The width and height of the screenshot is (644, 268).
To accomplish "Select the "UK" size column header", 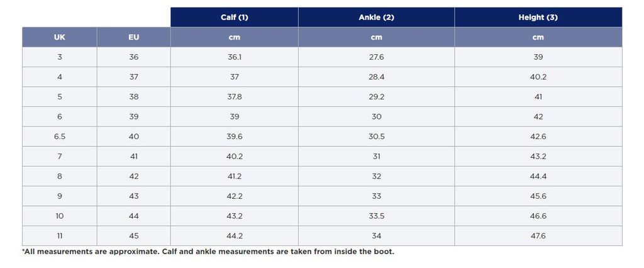I will [x=60, y=37].
